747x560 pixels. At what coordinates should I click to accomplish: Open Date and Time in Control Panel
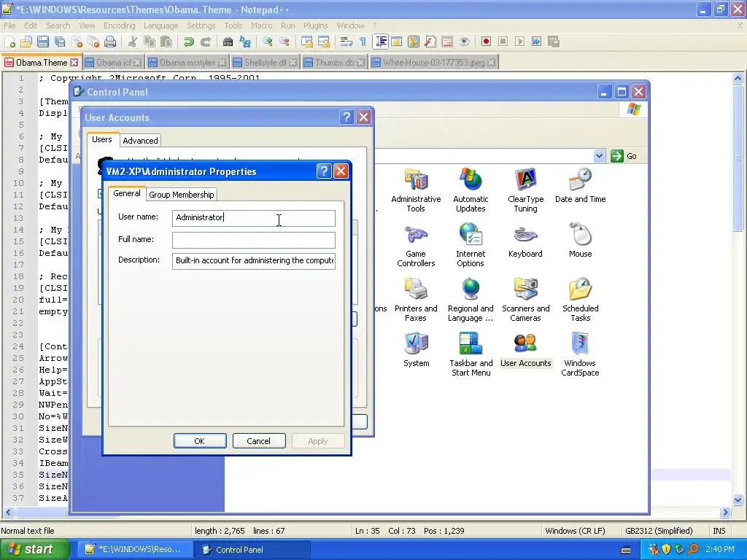click(580, 186)
